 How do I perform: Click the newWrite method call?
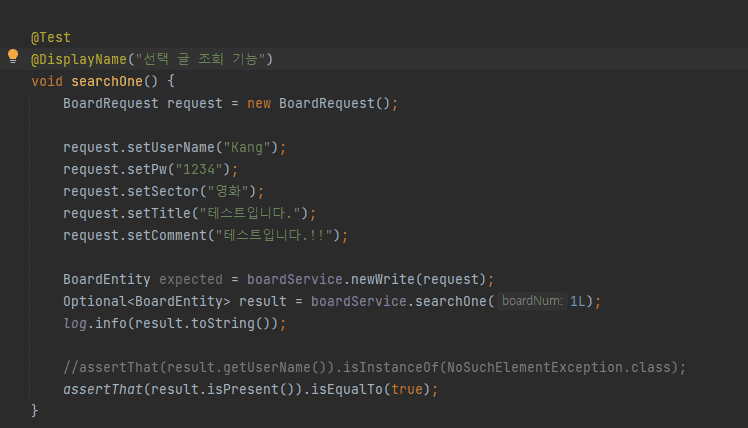(383, 279)
